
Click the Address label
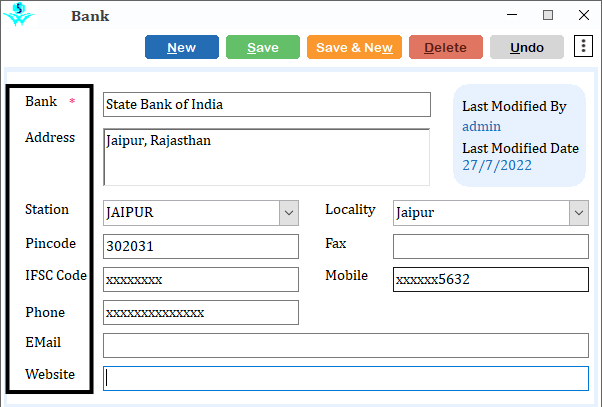coord(50,137)
